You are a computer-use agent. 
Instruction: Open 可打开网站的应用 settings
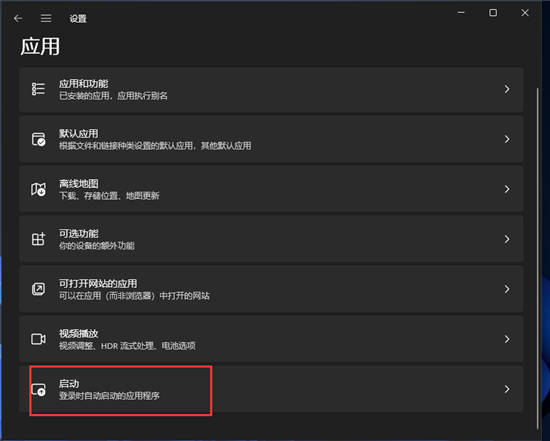(x=271, y=289)
